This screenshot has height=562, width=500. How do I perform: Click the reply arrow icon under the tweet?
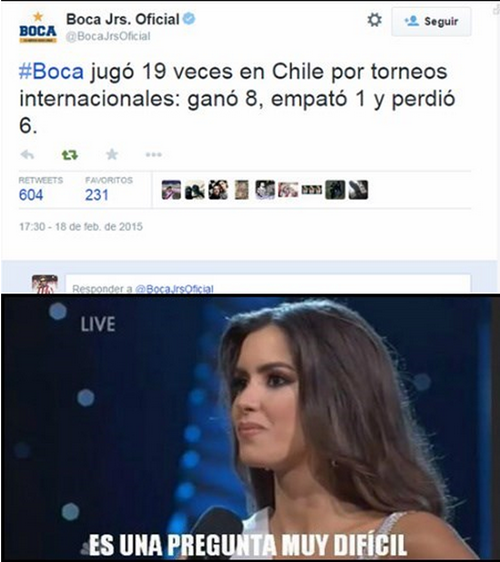click(27, 155)
